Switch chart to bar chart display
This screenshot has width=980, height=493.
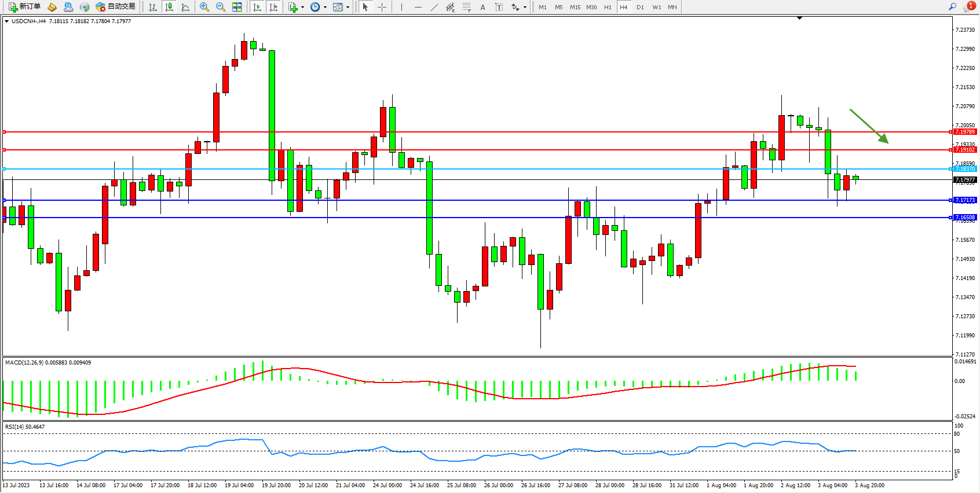(153, 7)
